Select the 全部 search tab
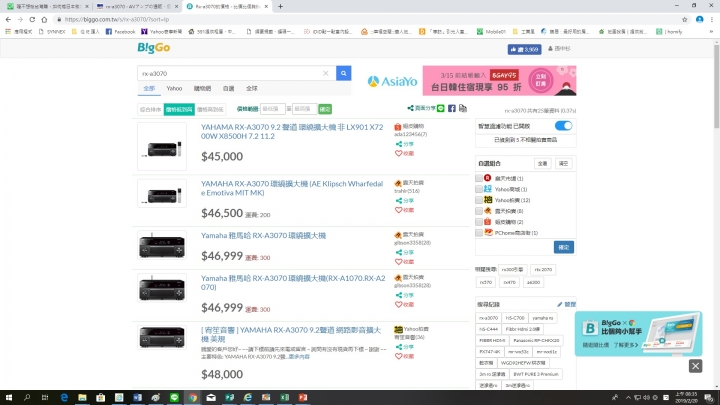This screenshot has width=720, height=405. [x=149, y=88]
